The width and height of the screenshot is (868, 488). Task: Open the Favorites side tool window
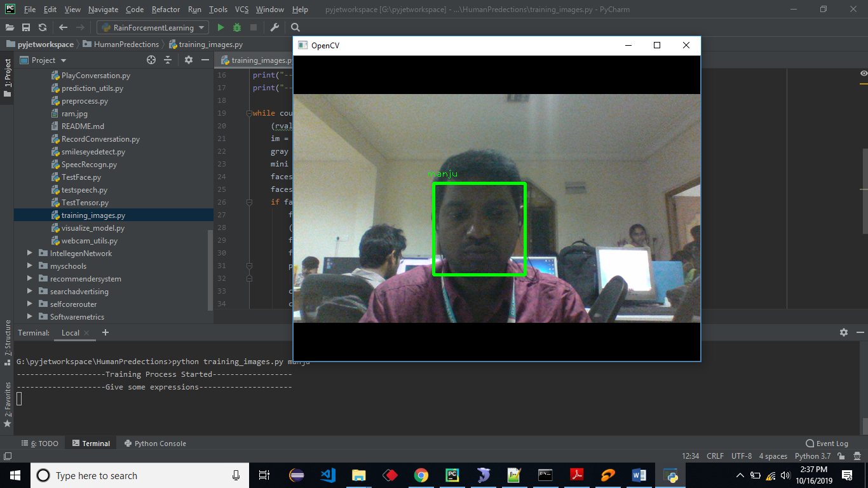tap(7, 405)
